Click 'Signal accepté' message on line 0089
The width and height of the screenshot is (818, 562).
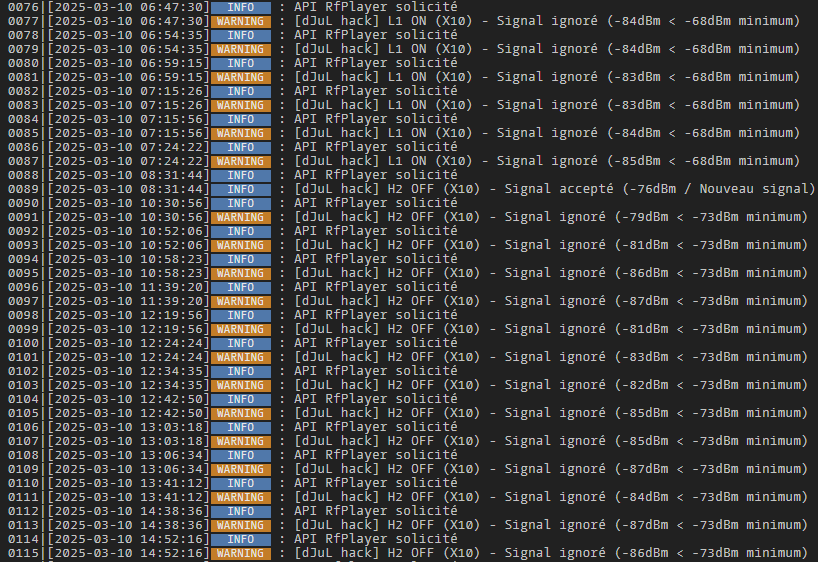tap(555, 189)
